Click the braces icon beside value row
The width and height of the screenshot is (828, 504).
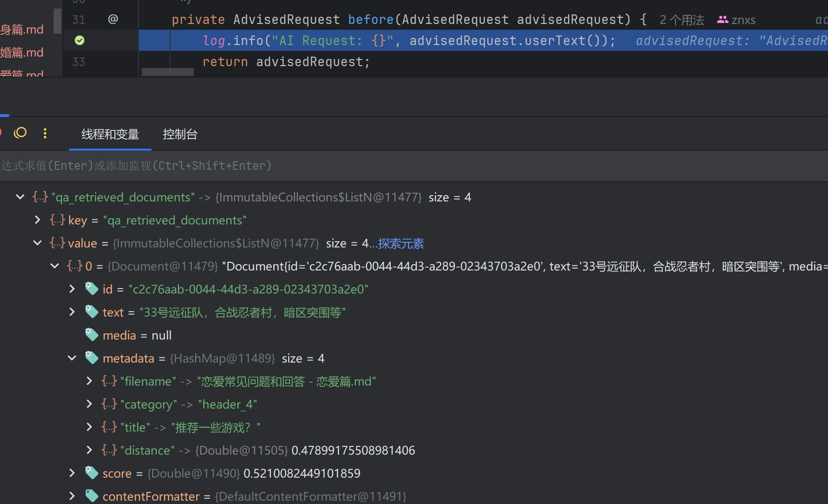pos(58,243)
